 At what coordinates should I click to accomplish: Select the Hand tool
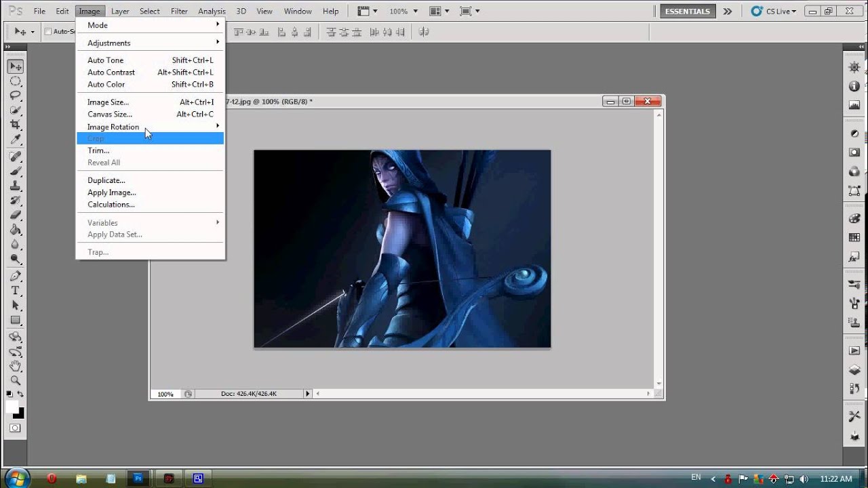click(x=15, y=366)
